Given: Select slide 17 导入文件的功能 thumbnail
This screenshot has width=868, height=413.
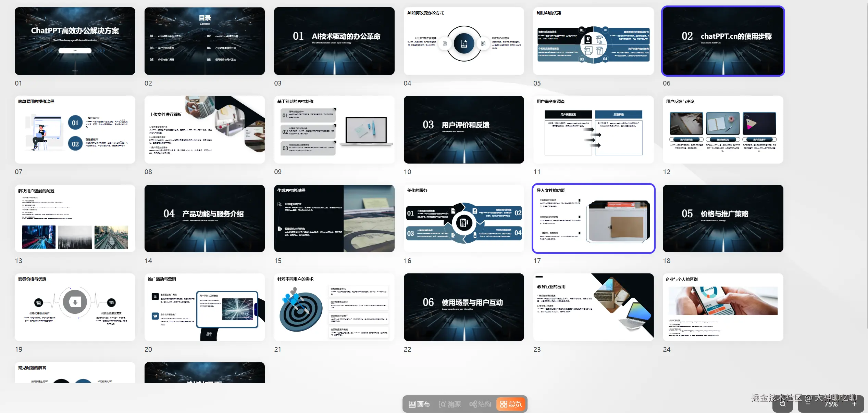Looking at the screenshot, I should pyautogui.click(x=593, y=218).
